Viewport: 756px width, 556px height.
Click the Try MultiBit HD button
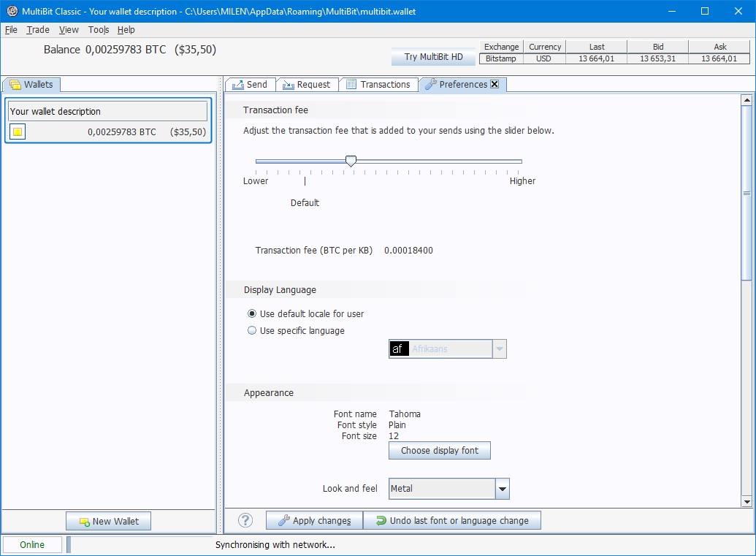433,57
